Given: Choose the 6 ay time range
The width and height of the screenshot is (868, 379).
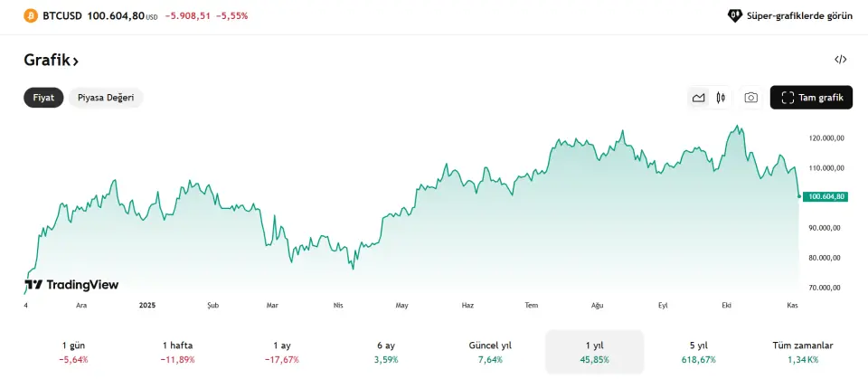Looking at the screenshot, I should (x=385, y=352).
